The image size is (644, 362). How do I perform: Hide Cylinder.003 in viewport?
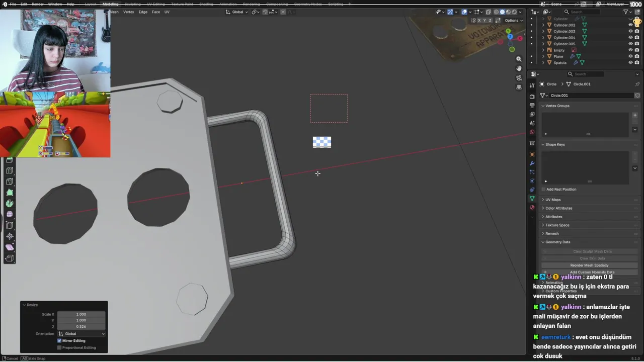coord(630,31)
